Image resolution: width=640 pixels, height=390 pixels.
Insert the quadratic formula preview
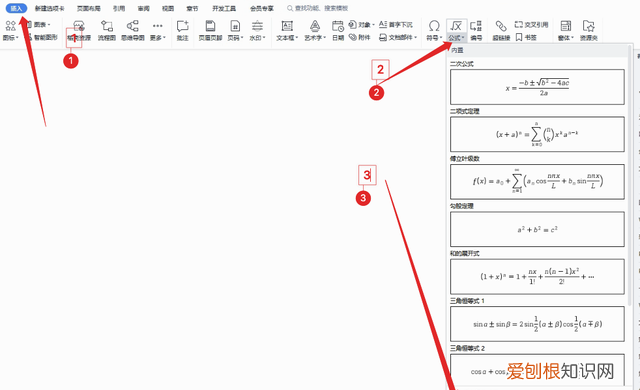click(537, 87)
